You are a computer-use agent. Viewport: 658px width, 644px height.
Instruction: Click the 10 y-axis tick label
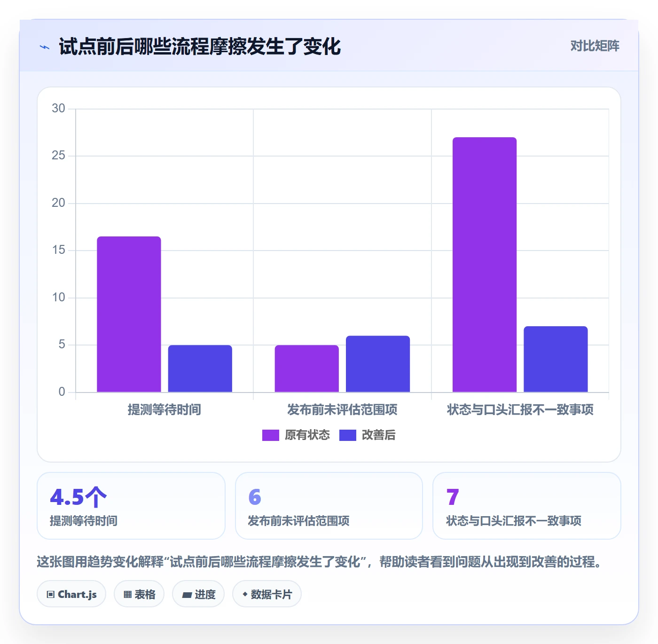[x=58, y=298]
